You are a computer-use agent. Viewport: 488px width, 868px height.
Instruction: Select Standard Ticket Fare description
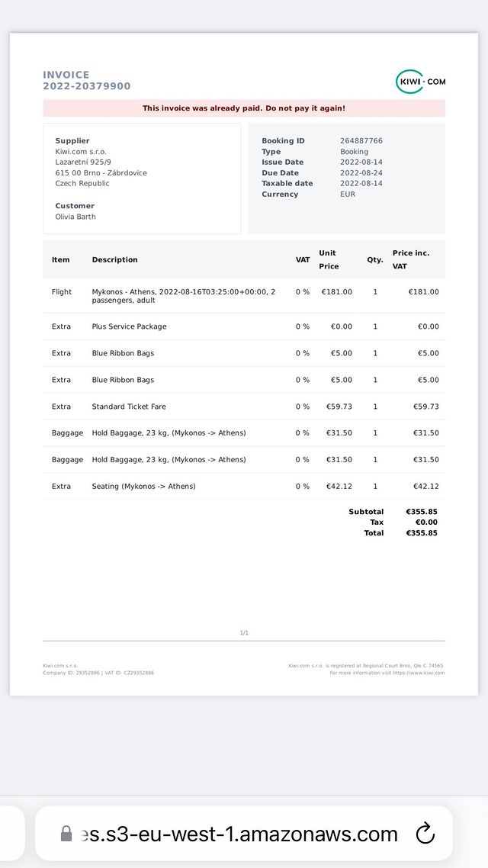[x=129, y=407]
